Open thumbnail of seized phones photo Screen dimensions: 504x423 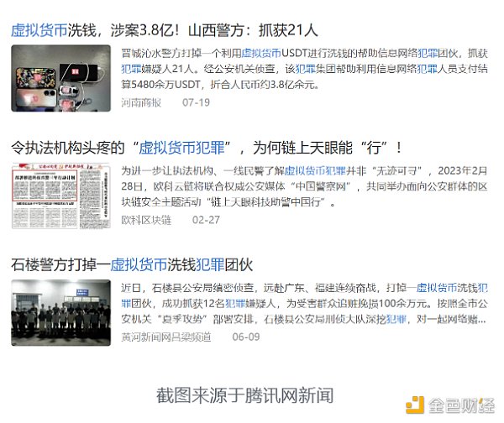coord(60,78)
